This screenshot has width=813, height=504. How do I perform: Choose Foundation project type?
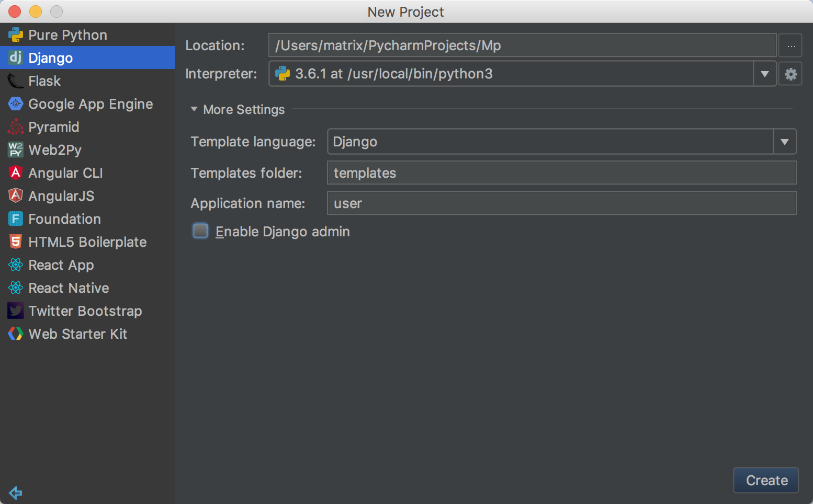(x=87, y=219)
